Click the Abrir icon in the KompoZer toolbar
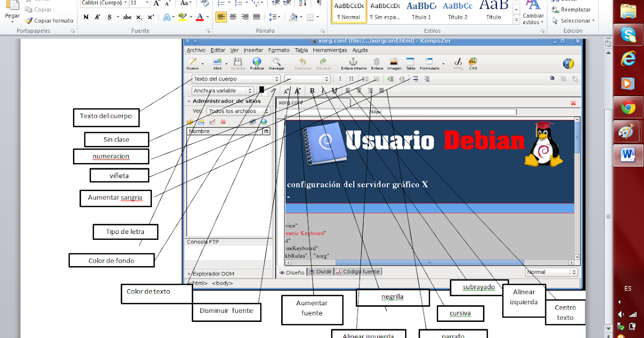Viewport: 644px width, 338px height. click(217, 64)
